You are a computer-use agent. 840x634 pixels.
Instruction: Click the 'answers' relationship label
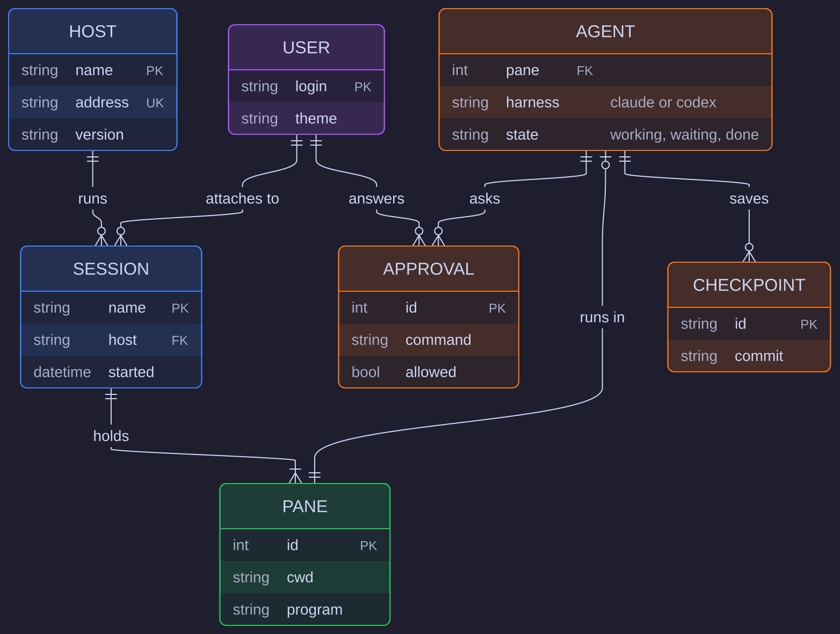pyautogui.click(x=376, y=199)
